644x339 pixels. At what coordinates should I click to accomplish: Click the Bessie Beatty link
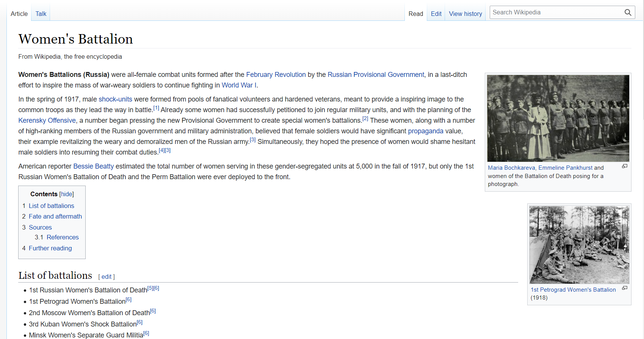93,166
